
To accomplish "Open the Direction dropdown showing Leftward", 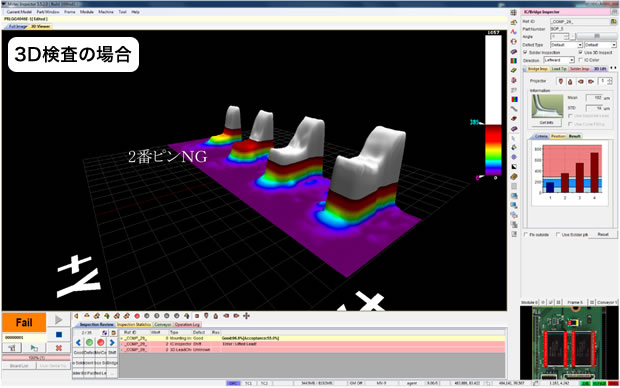I will [x=559, y=60].
